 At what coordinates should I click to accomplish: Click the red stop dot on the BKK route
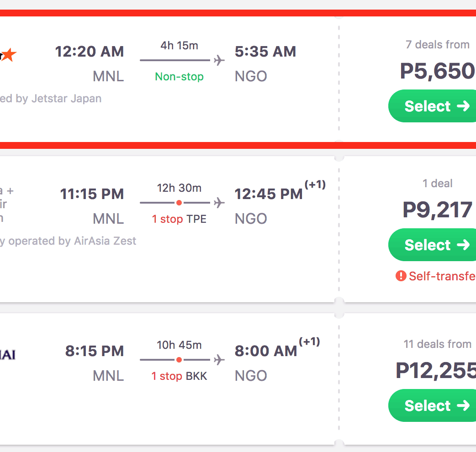[179, 360]
